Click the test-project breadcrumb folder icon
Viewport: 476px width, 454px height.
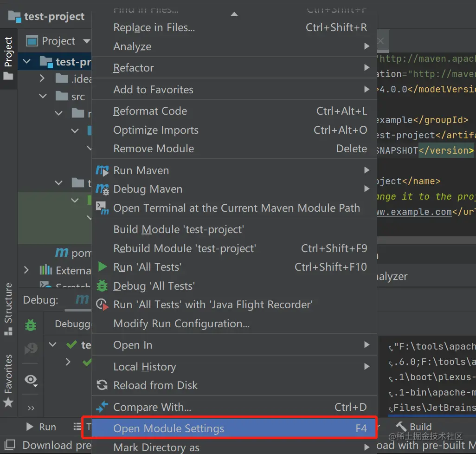coord(14,16)
